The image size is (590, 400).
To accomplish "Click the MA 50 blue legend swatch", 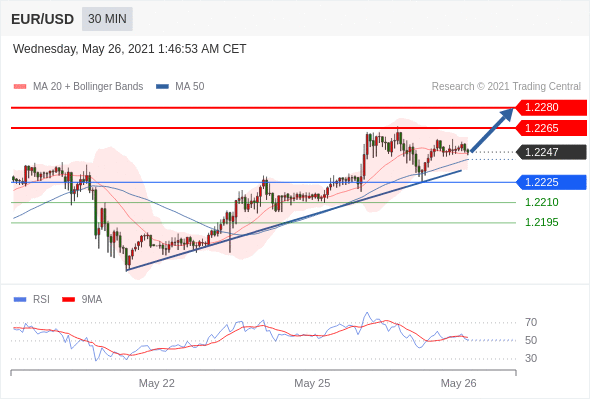I will [162, 87].
